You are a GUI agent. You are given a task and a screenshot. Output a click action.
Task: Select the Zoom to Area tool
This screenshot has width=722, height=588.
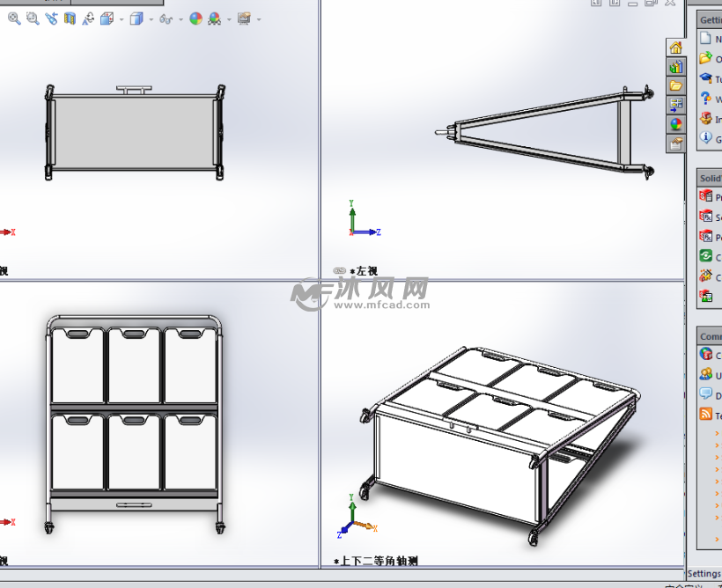click(x=33, y=18)
